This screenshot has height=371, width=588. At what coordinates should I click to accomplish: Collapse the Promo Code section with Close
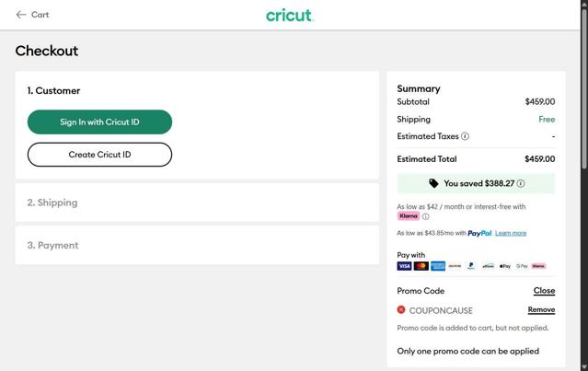544,291
